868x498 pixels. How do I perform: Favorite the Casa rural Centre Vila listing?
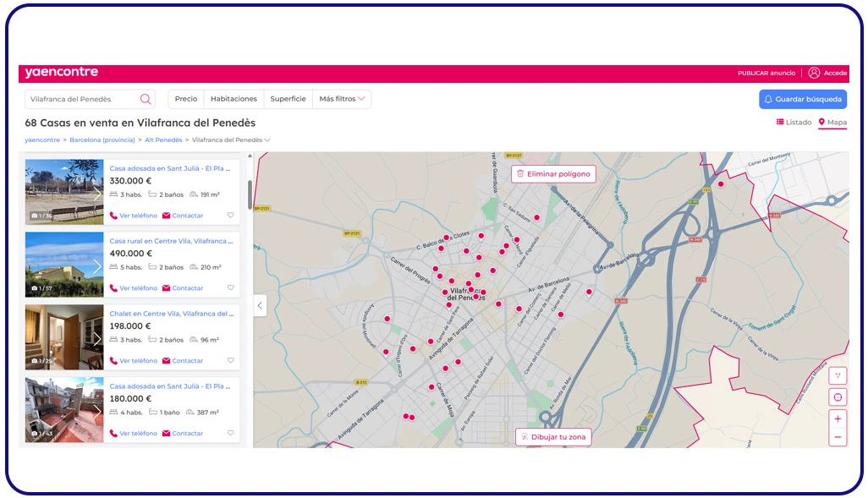coord(229,287)
